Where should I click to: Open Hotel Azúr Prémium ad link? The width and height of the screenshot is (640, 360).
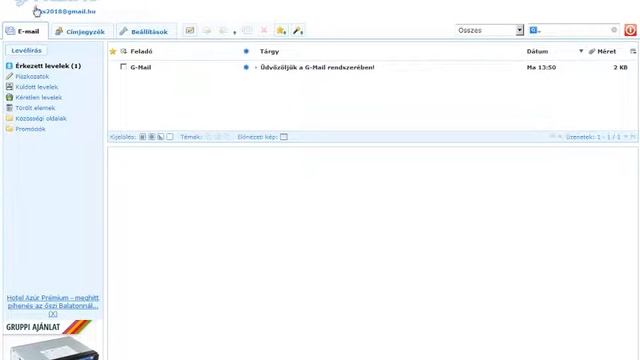[53, 302]
